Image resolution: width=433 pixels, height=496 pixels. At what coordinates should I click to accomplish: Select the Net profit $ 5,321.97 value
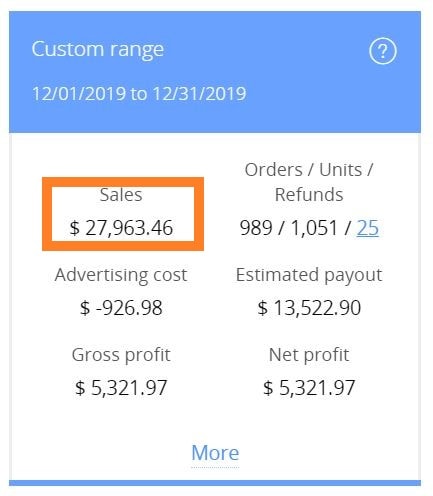pos(309,388)
